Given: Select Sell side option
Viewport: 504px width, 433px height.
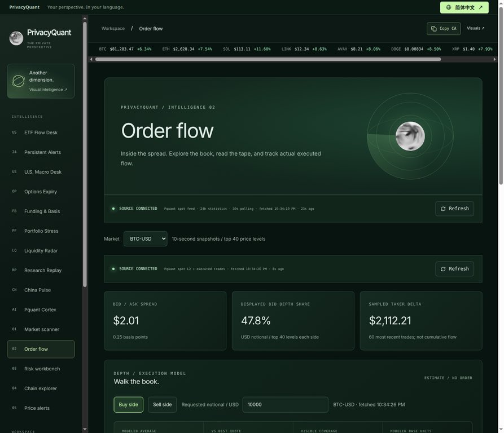Looking at the screenshot, I should (x=163, y=405).
